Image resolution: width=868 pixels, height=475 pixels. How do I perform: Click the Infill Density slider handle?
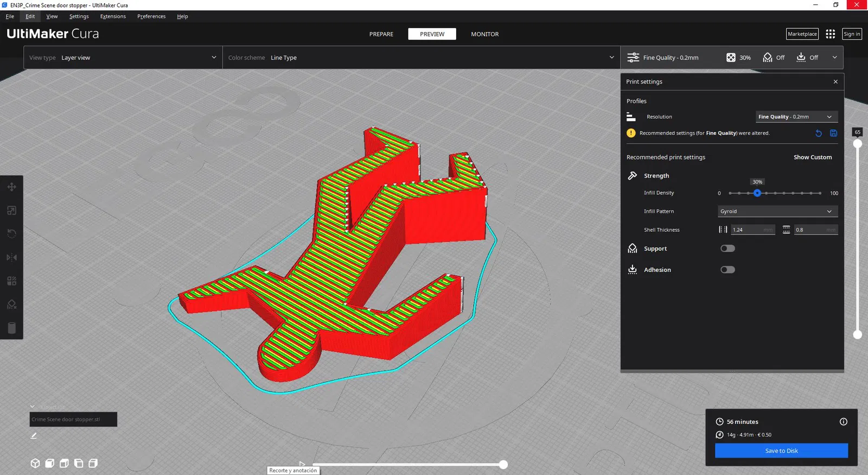coord(757,193)
